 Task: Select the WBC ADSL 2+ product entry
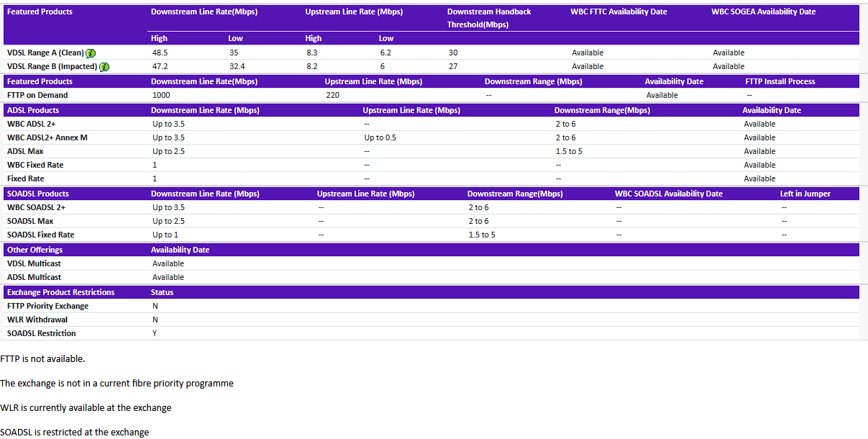(x=33, y=123)
